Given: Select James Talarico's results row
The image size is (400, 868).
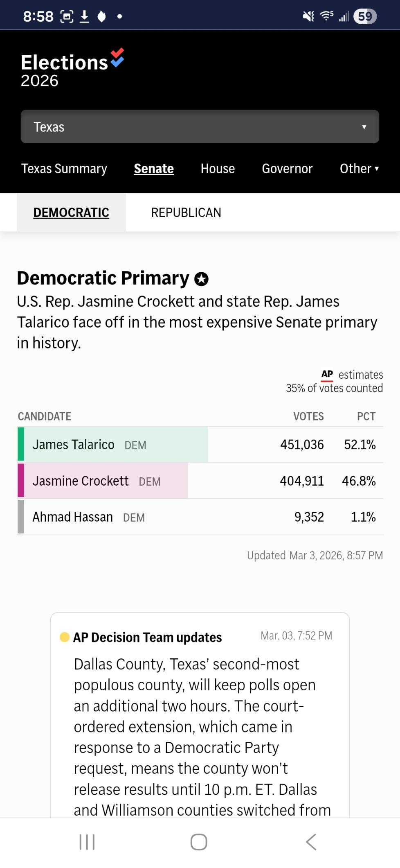Looking at the screenshot, I should coord(200,445).
